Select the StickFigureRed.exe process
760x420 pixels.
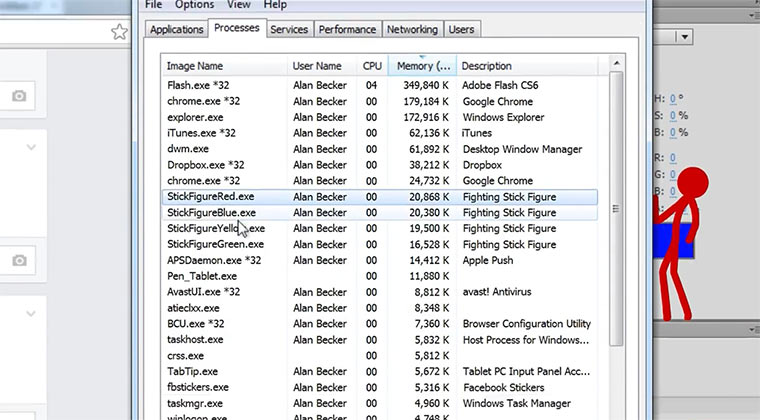[x=211, y=197]
